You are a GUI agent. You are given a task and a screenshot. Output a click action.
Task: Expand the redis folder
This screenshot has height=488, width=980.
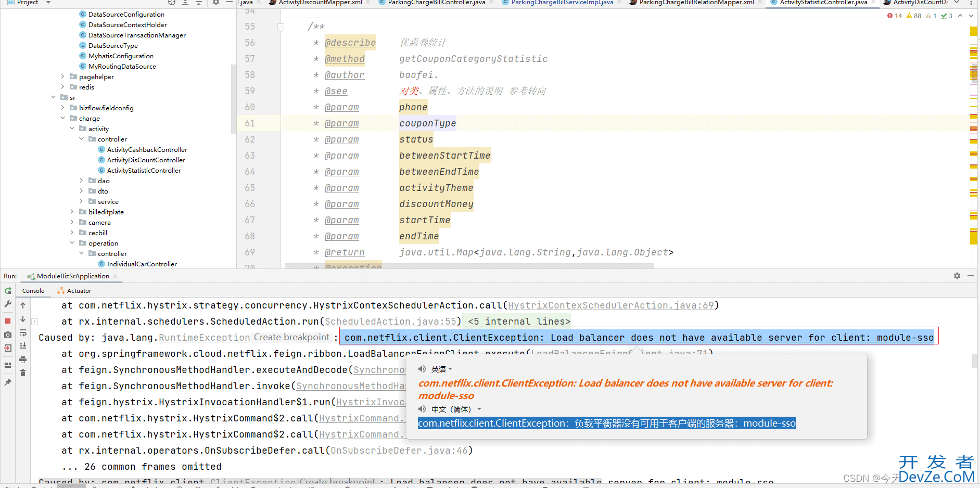click(x=62, y=87)
